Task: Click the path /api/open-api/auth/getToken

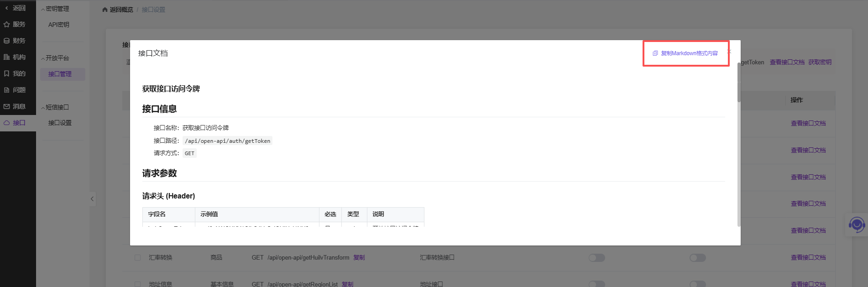Action: click(x=227, y=141)
